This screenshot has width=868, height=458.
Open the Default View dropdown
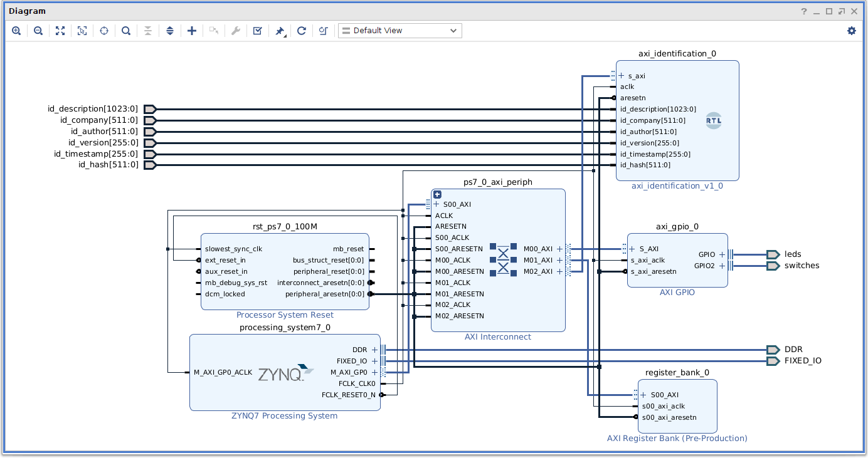point(400,31)
